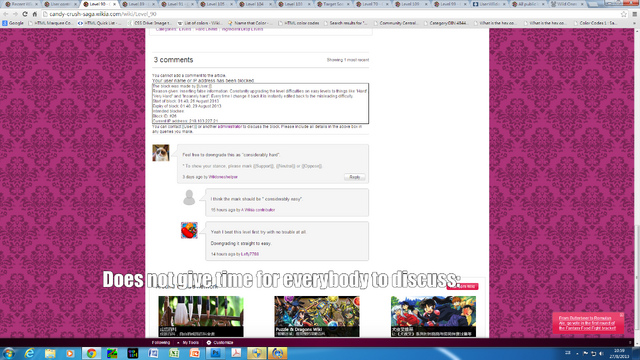
Task: Go to the browser Home icon
Action: (35, 14)
